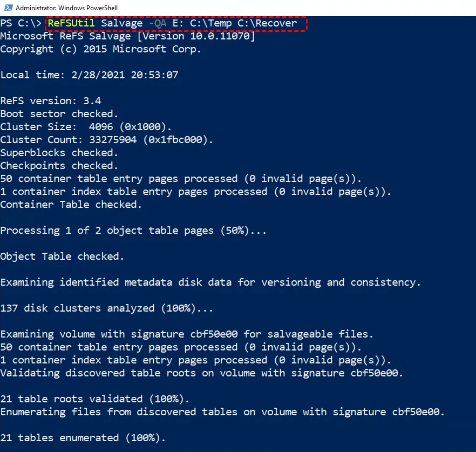Click the Superblocks checked line

[59, 153]
